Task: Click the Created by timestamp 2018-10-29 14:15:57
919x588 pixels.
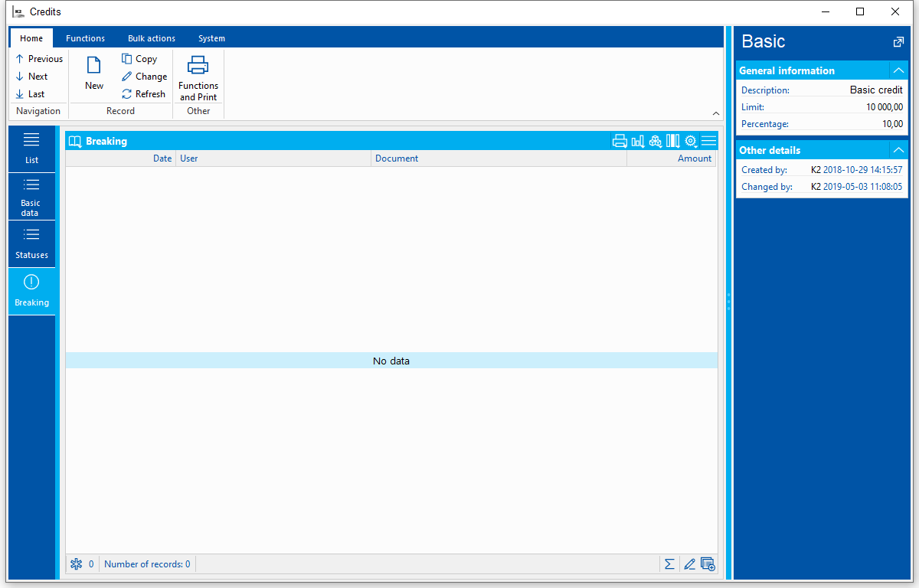Action: 862,170
